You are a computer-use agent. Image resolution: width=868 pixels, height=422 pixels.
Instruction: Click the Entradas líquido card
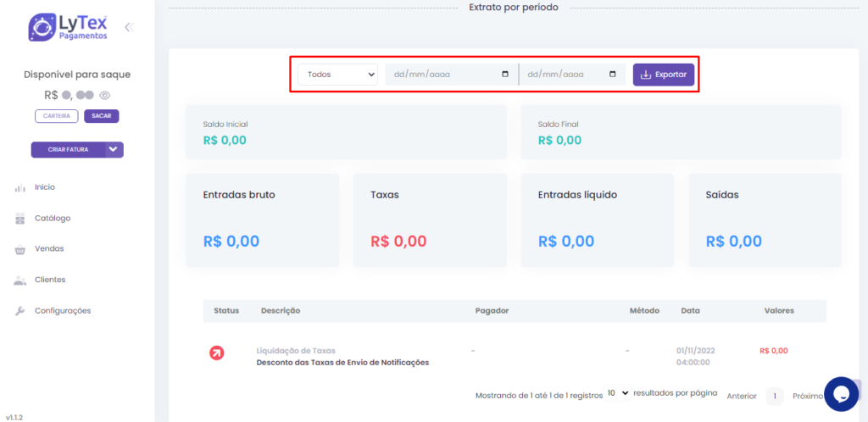coord(598,220)
